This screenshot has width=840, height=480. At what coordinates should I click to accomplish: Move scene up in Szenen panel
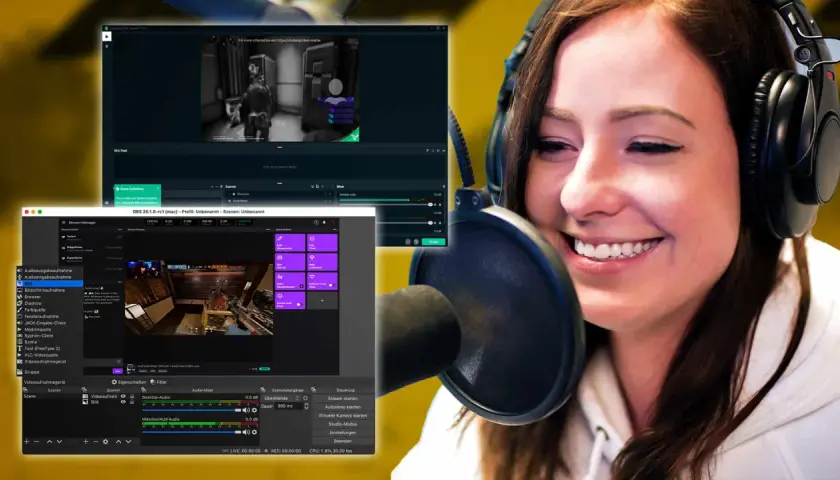(x=49, y=441)
